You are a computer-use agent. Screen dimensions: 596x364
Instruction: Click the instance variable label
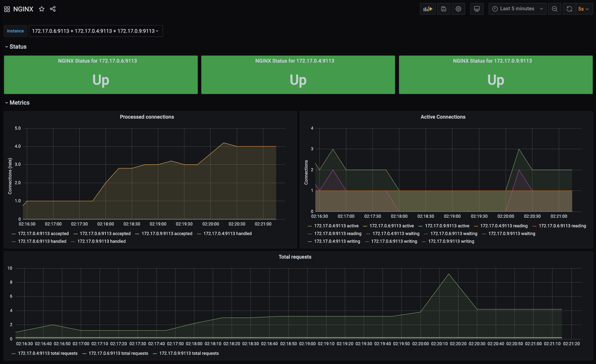[x=15, y=31]
